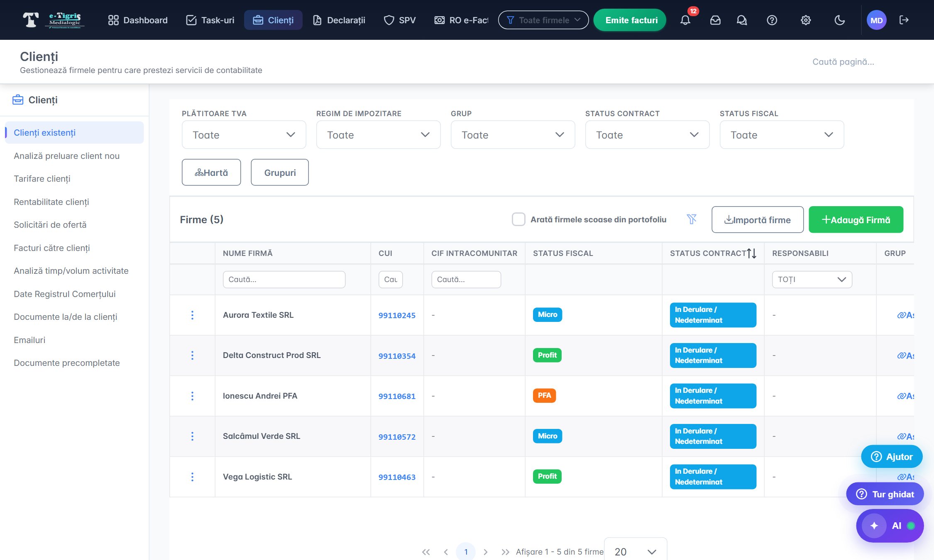
Task: Click the Emite facturi button
Action: (630, 20)
